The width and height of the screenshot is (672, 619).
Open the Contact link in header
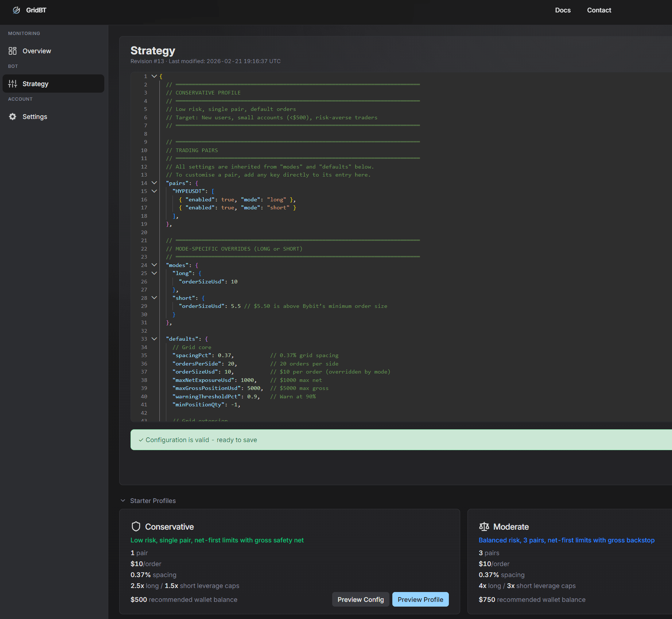coord(599,10)
